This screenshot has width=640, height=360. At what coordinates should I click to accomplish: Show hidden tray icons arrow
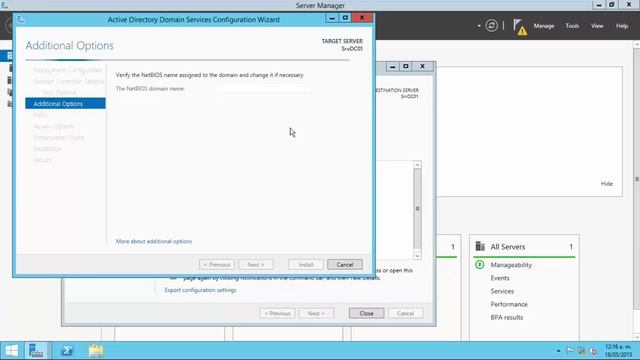point(558,351)
